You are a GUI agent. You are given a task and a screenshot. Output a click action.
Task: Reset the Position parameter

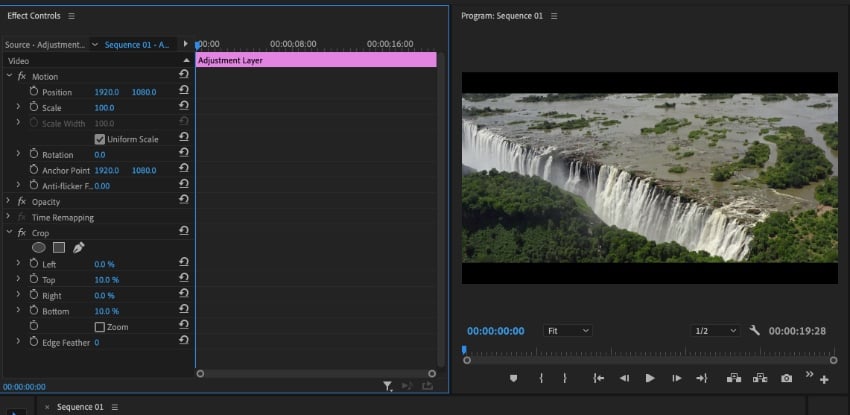184,90
